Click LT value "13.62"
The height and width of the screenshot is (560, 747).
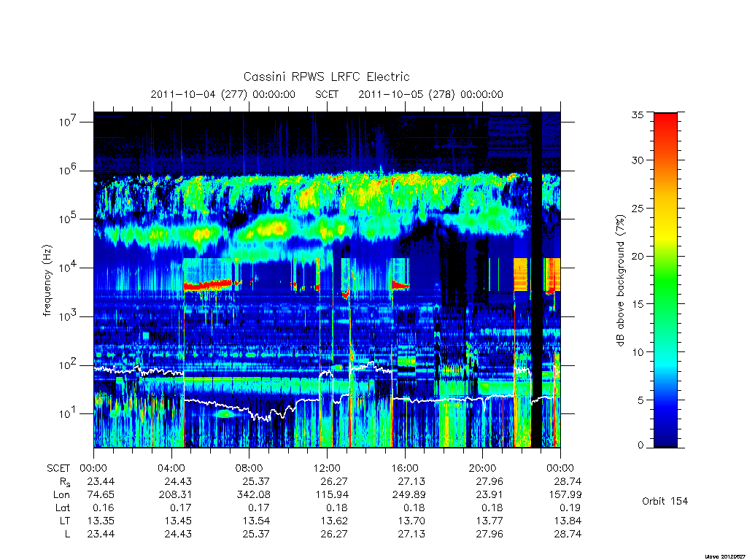[334, 521]
